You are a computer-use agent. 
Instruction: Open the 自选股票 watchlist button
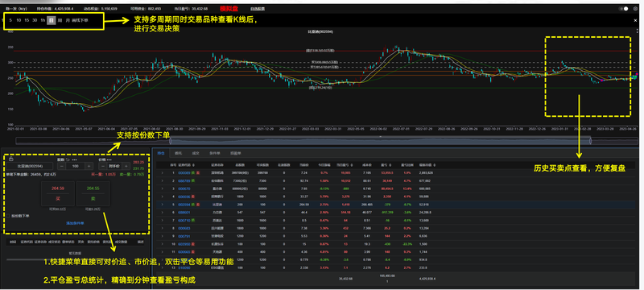tap(258, 8)
